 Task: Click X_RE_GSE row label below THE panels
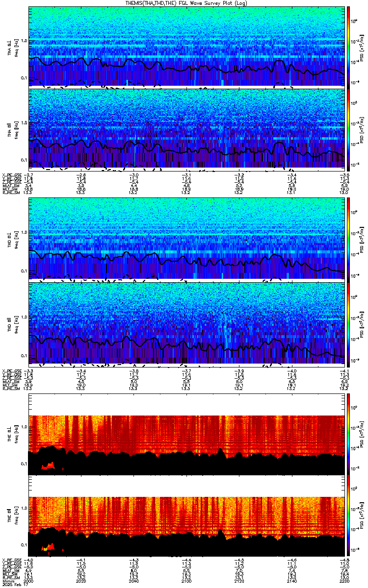11,560
